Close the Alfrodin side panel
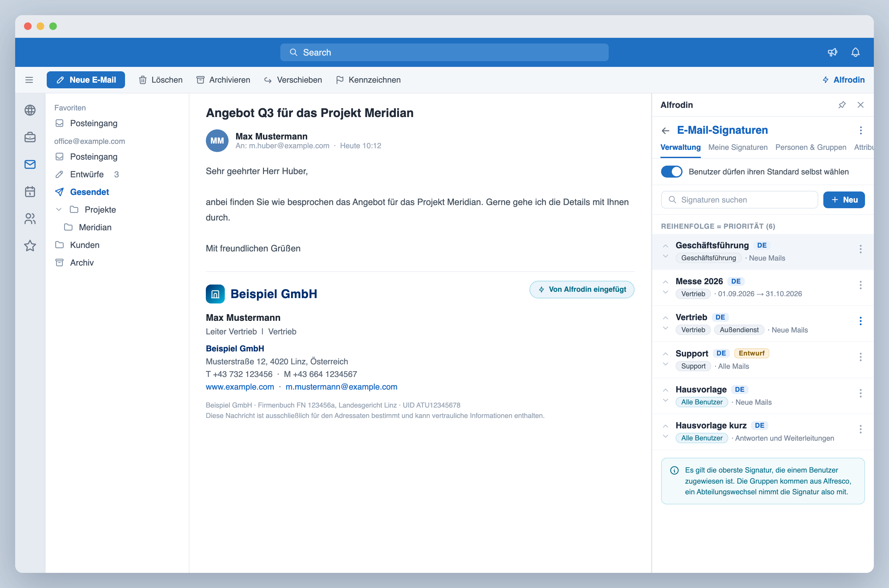This screenshot has width=889, height=588. [x=861, y=105]
